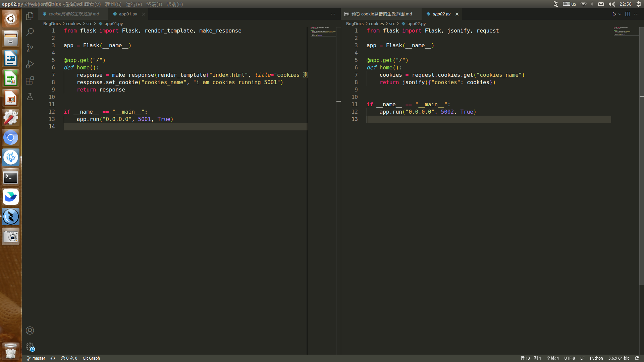
Task: Click the master git branch indicator
Action: 36,358
